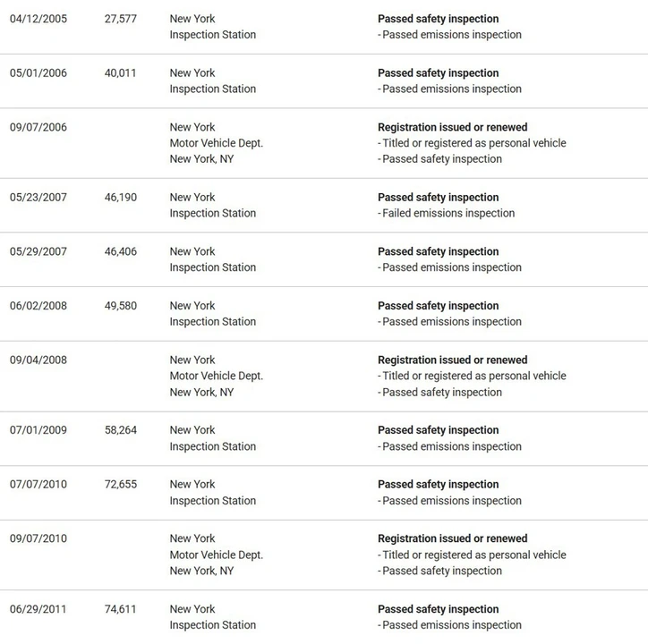Screen dimensions: 648x644
Task: Select the Failed emissions inspection text
Action: tap(447, 213)
